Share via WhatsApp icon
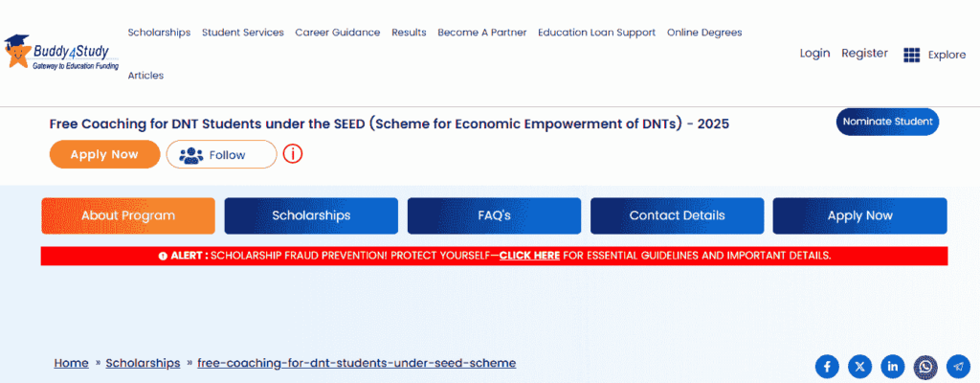 pyautogui.click(x=924, y=367)
